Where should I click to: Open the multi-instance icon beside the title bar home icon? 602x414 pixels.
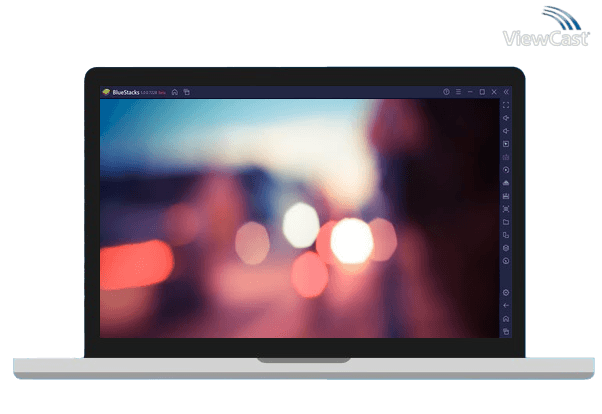coord(187,92)
